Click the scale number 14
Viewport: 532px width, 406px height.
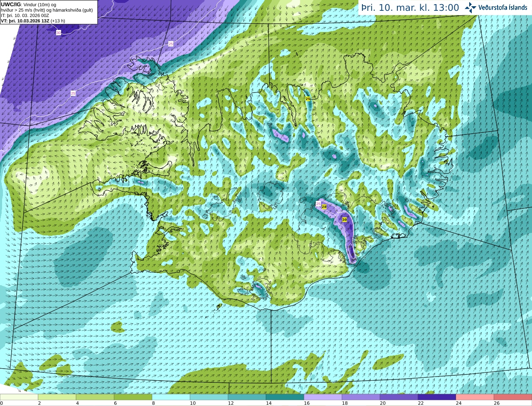268,403
